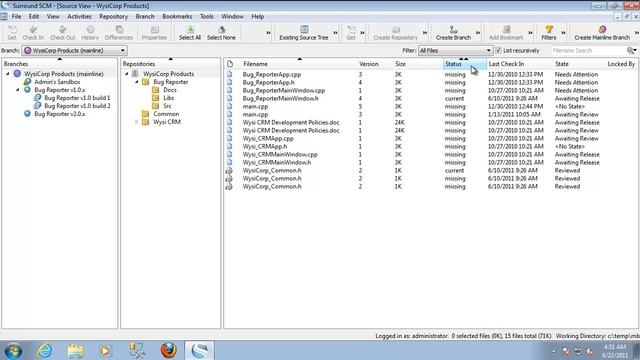The image size is (640, 360).
Task: Open the Branch menu
Action: [145, 17]
